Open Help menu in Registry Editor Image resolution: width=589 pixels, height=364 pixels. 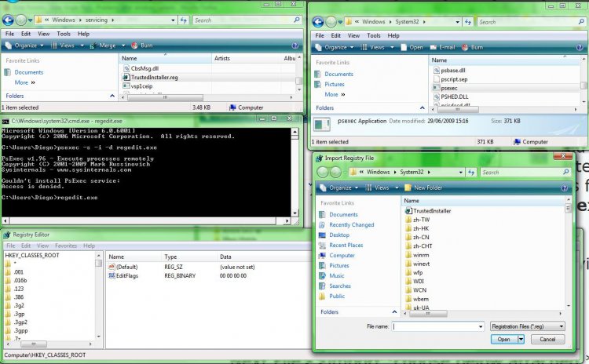(x=89, y=246)
